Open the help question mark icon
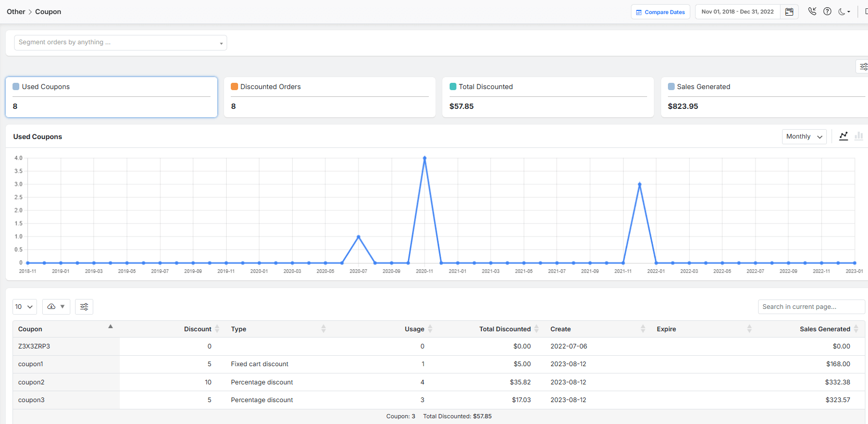The width and height of the screenshot is (868, 424). [x=827, y=11]
